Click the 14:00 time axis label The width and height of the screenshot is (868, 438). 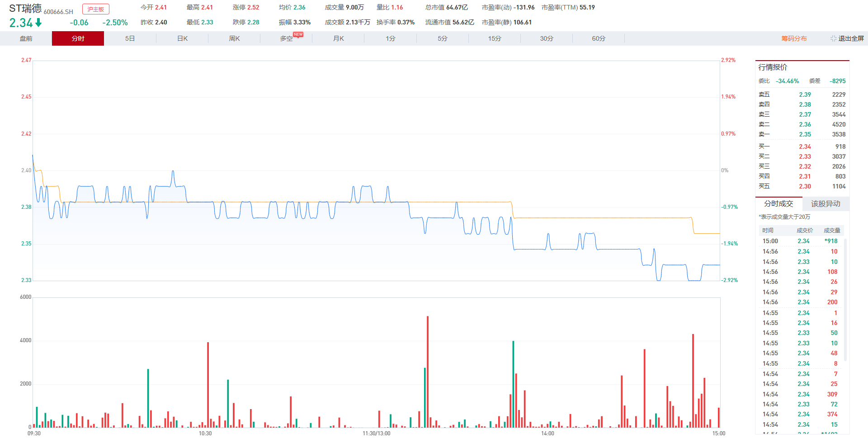click(x=547, y=433)
